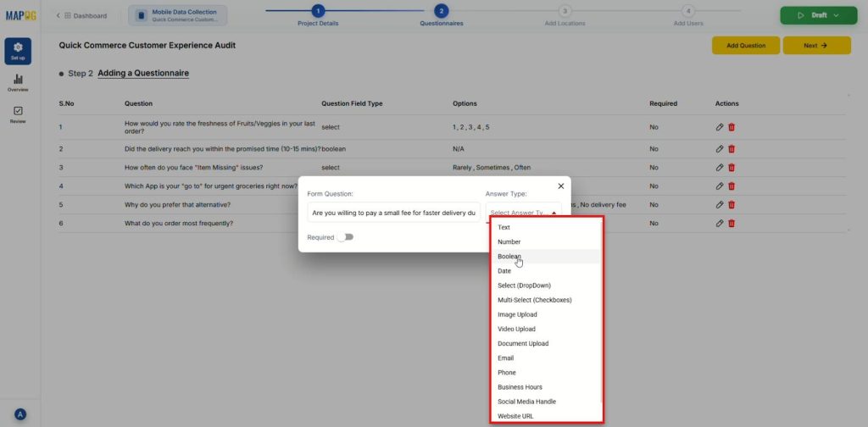The image size is (868, 427).
Task: Click the '1, 2, 3, 4, 5' options cell
Action: tap(471, 127)
